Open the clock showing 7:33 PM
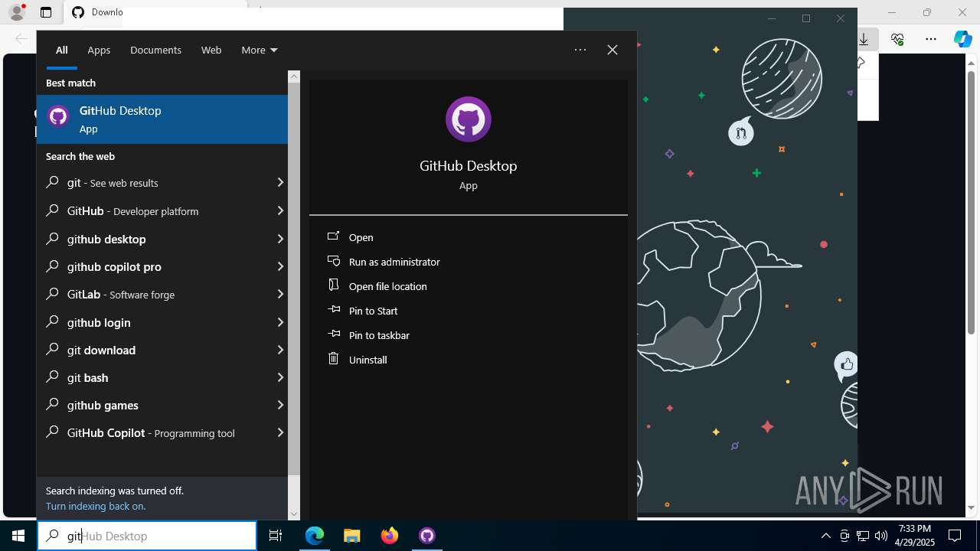Screen dimensions: 980x551 [915, 536]
